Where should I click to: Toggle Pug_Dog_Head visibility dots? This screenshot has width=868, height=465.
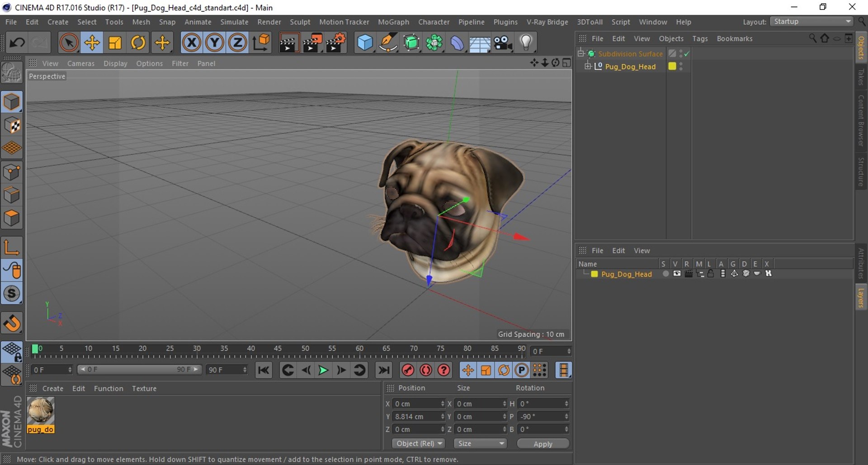681,66
